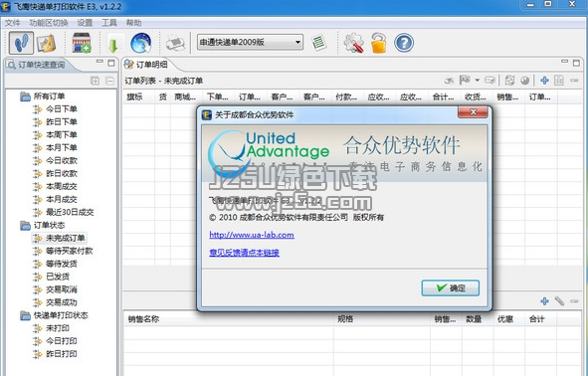Open the express template dropdown 申通快递单2009版
This screenshot has width=588, height=376.
coord(250,43)
